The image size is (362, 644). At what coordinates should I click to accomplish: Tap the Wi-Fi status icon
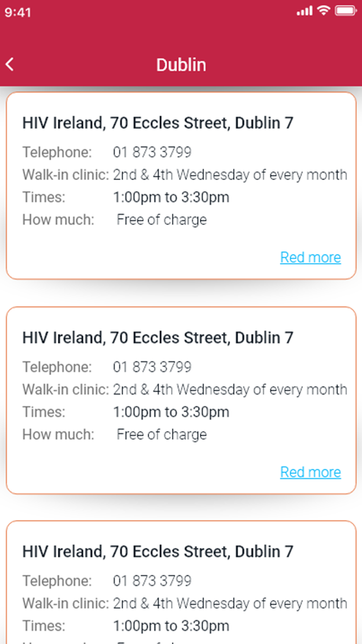pyautogui.click(x=323, y=11)
